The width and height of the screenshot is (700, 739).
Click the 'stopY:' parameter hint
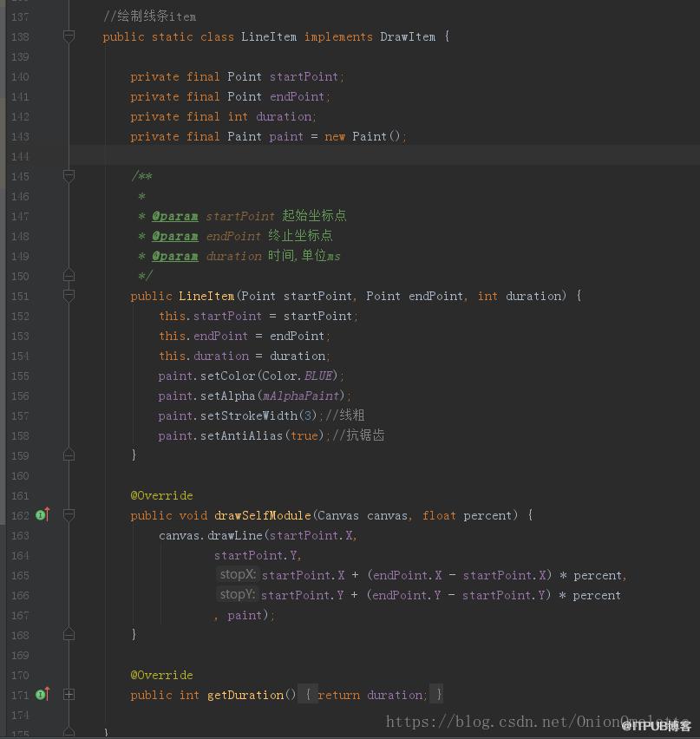tap(238, 594)
